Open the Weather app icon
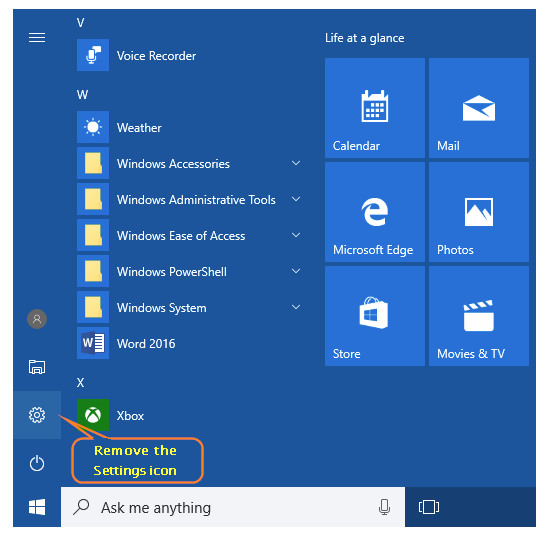 point(93,127)
